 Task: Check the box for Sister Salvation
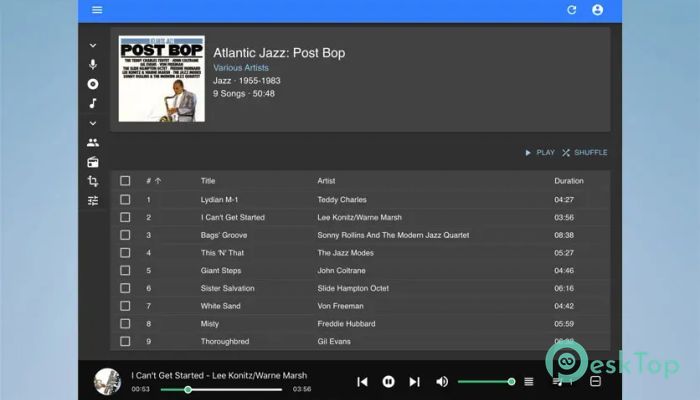125,288
